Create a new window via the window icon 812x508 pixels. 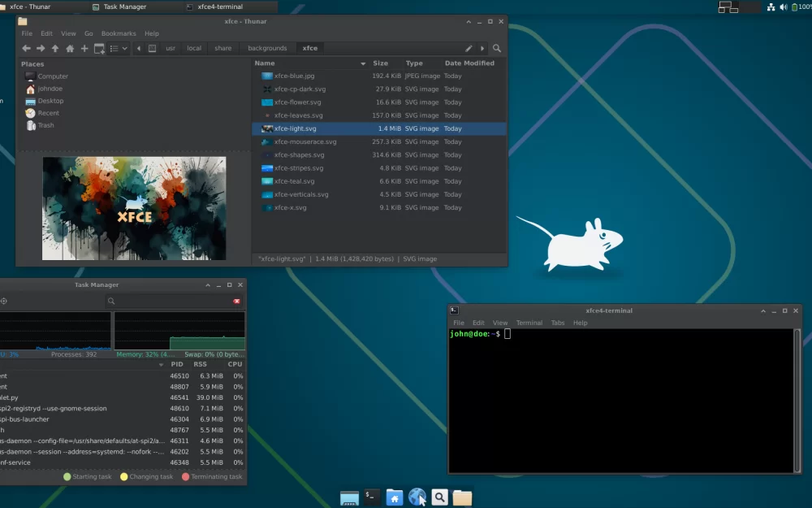point(98,48)
